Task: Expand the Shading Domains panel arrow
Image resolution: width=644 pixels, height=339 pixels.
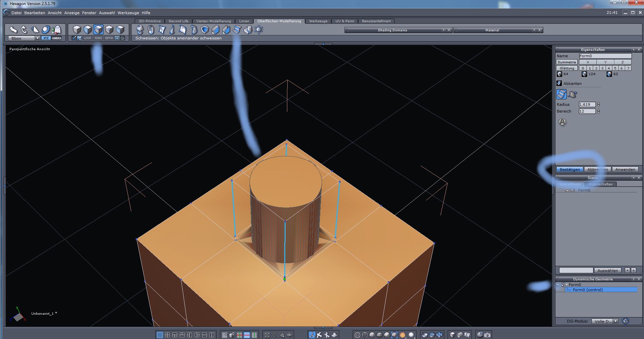Action: (x=444, y=30)
